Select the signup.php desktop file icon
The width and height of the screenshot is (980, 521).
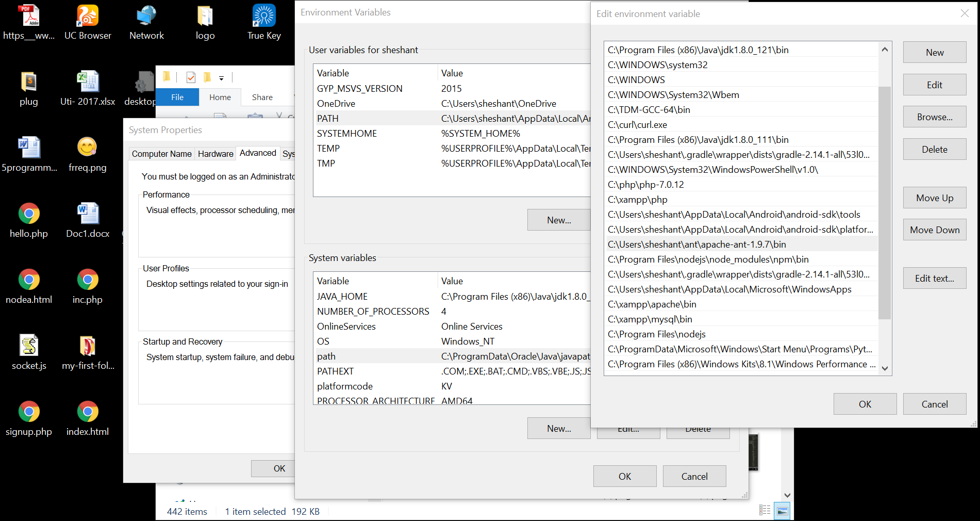pyautogui.click(x=29, y=418)
